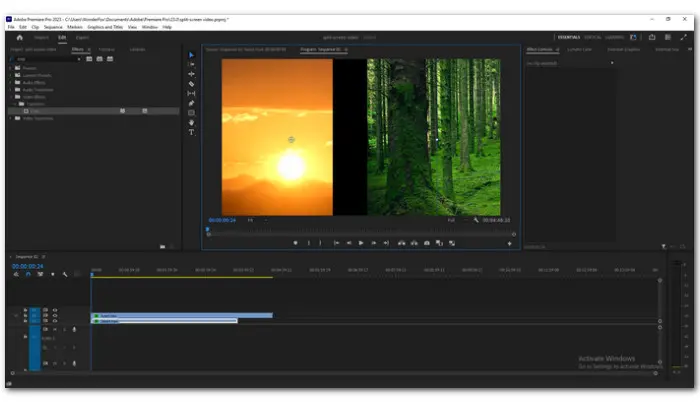This screenshot has width=700, height=407.
Task: Click the Lift button
Action: click(402, 243)
